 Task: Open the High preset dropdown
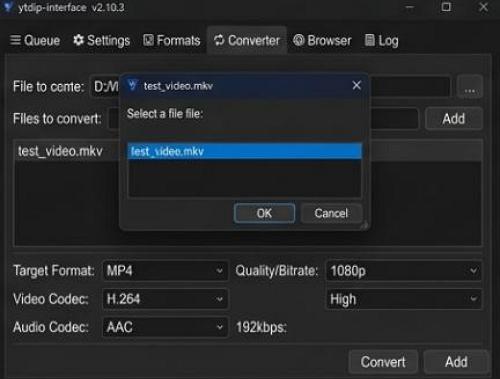(404, 299)
